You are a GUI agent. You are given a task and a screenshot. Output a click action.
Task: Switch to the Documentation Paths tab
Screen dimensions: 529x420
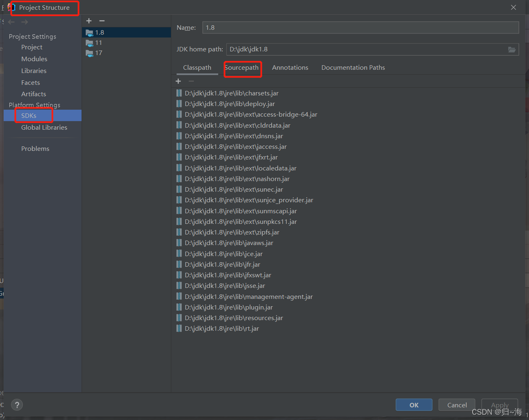click(x=353, y=67)
